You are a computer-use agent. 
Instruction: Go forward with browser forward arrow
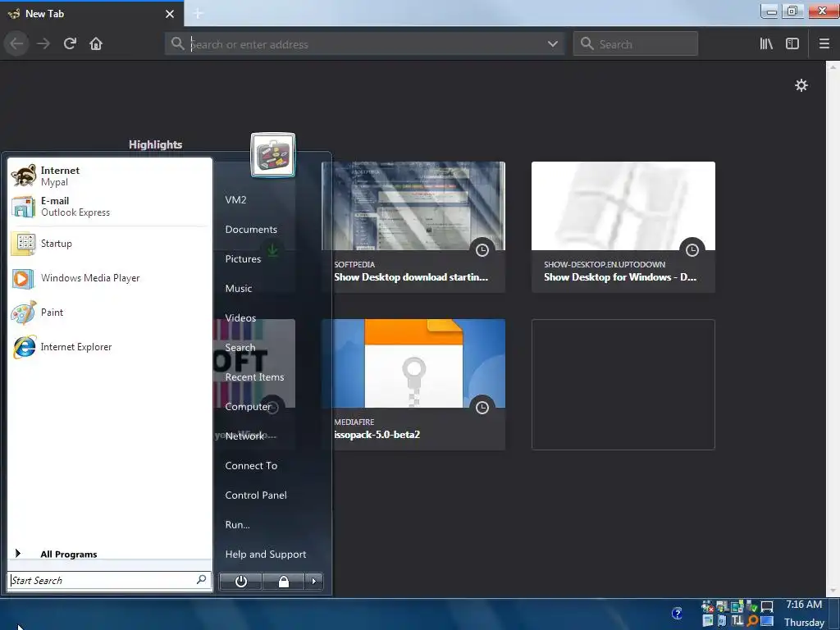pyautogui.click(x=43, y=43)
